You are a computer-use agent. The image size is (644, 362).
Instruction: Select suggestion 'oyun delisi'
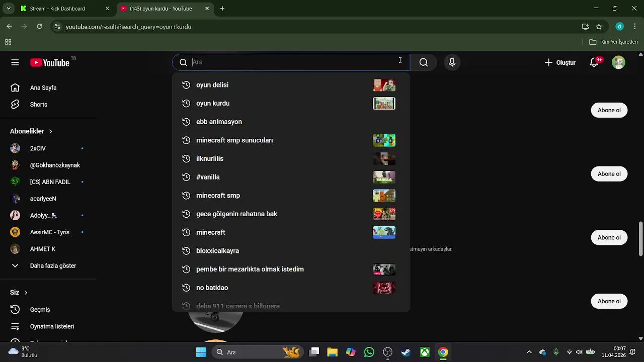pyautogui.click(x=291, y=85)
